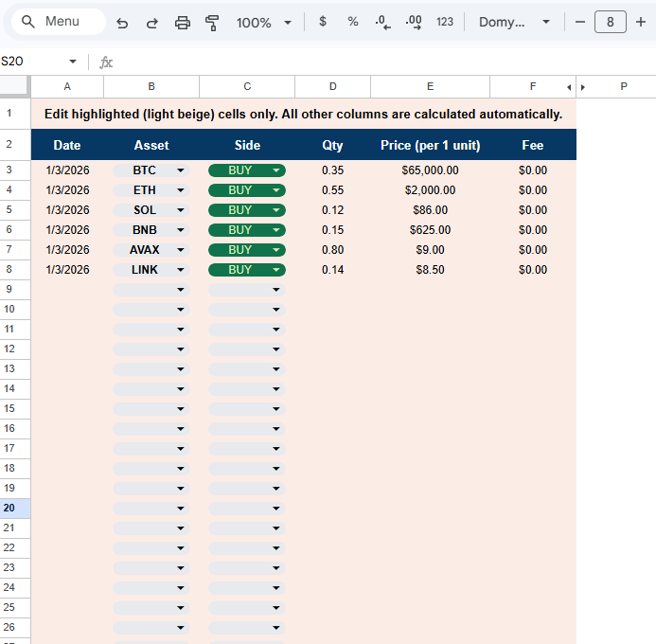The height and width of the screenshot is (644, 656).
Task: Apply percent format icon
Action: pyautogui.click(x=353, y=22)
